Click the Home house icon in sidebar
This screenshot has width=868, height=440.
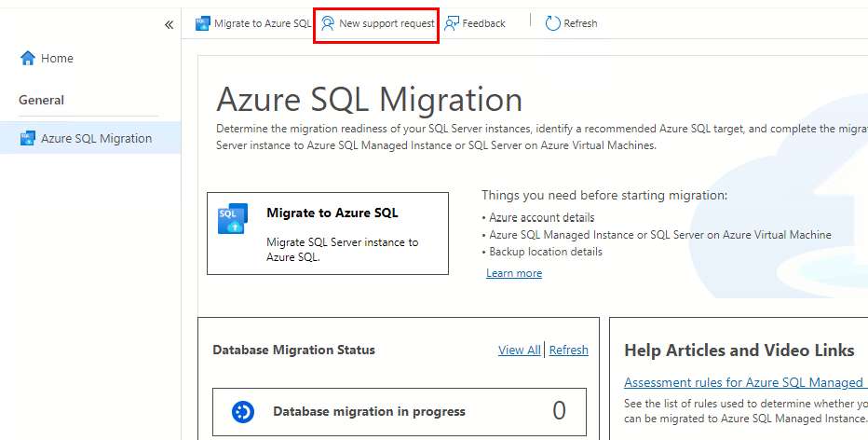click(x=28, y=58)
